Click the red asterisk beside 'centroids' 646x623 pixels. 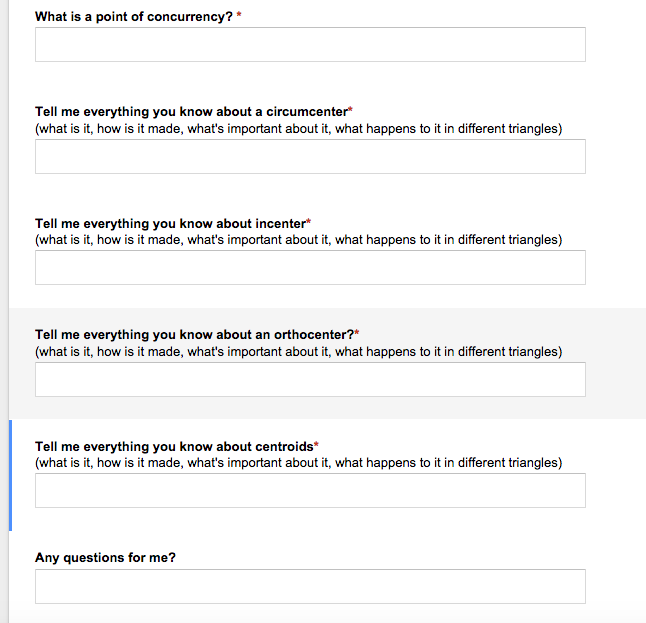coord(316,445)
